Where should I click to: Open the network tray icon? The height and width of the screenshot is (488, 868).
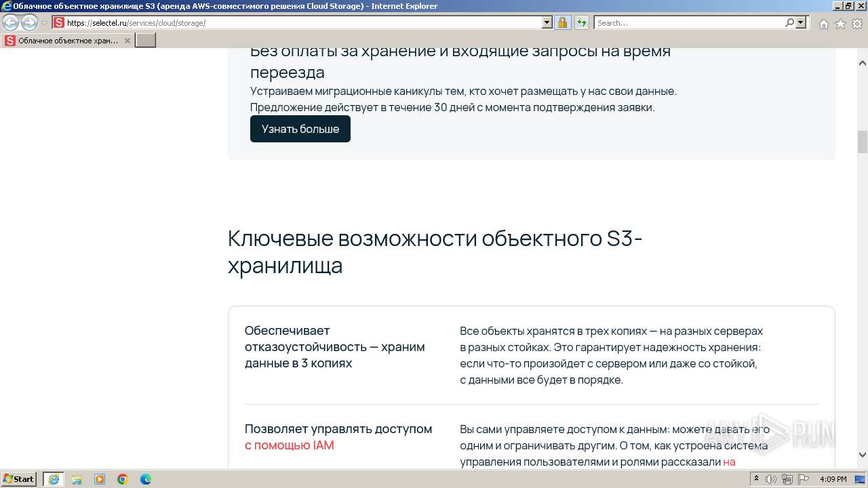coord(787,479)
